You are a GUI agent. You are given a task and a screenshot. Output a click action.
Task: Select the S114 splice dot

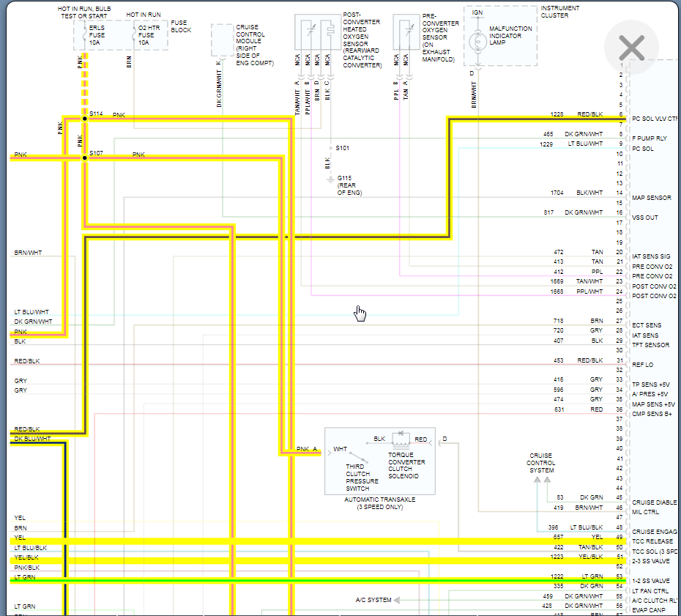[x=85, y=119]
